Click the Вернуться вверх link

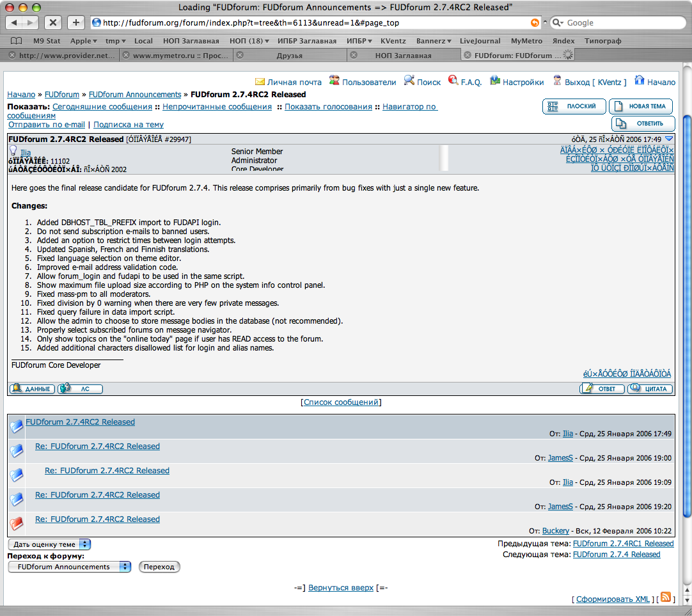(341, 588)
